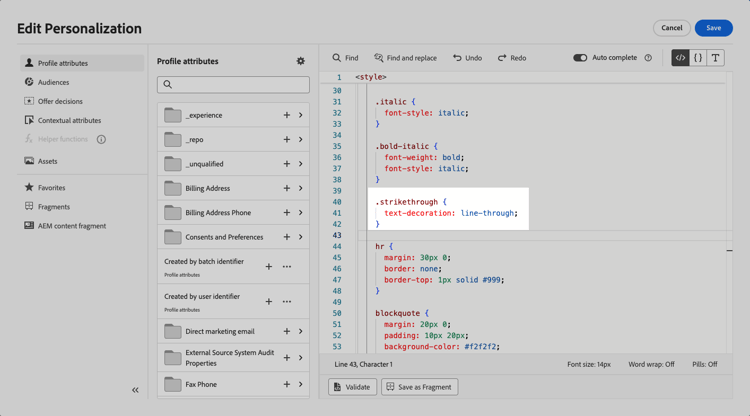The image size is (750, 416).
Task: Add the Billing Address attribute
Action: tap(286, 188)
